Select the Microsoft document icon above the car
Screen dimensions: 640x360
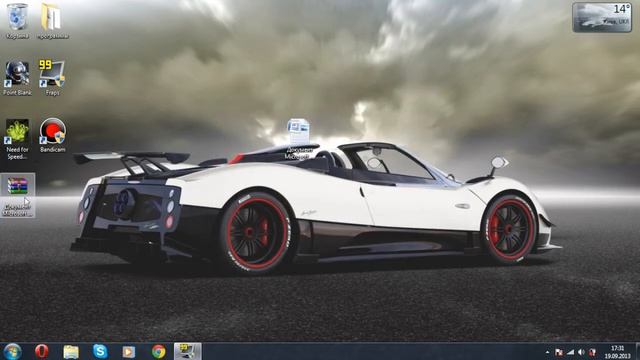pyautogui.click(x=298, y=139)
